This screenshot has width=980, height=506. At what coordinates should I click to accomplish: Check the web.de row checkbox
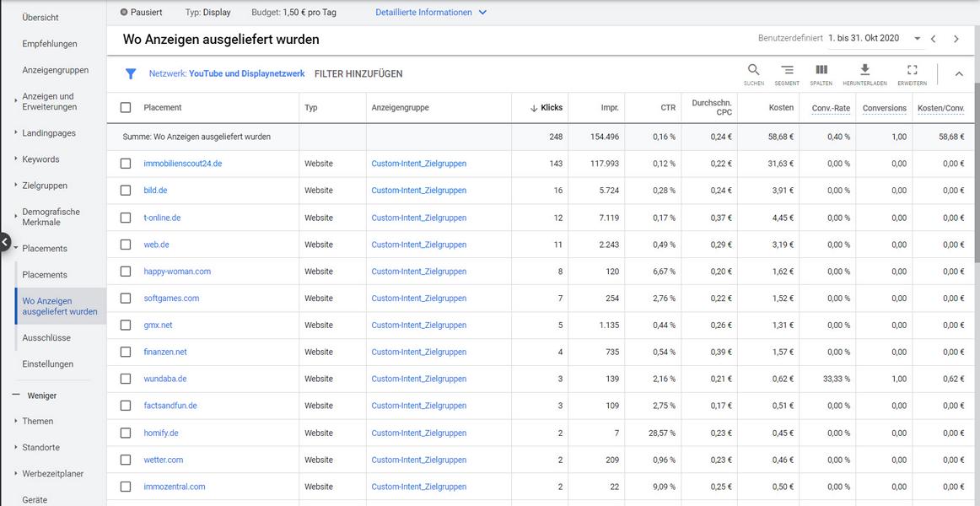tap(126, 245)
